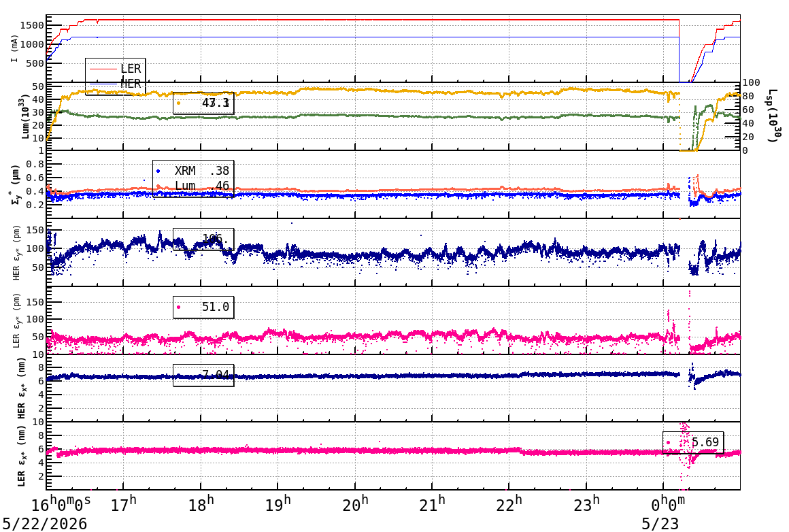
Task: Click the 51.0 readout in LER εy panel
Action: click(216, 307)
